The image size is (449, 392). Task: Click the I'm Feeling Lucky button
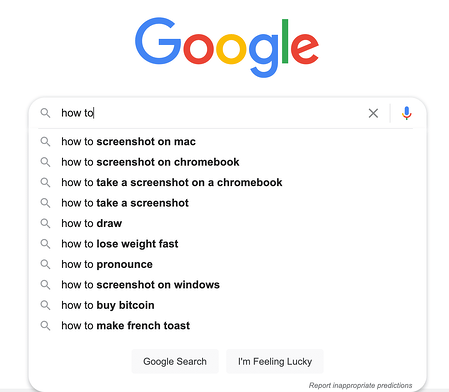pyautogui.click(x=275, y=361)
